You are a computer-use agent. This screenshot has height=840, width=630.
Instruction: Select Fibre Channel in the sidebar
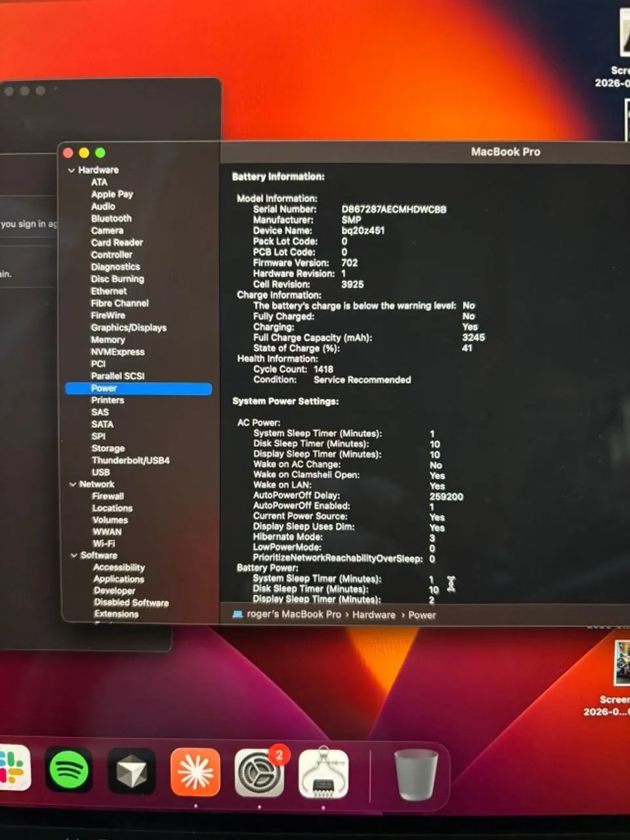tap(119, 303)
